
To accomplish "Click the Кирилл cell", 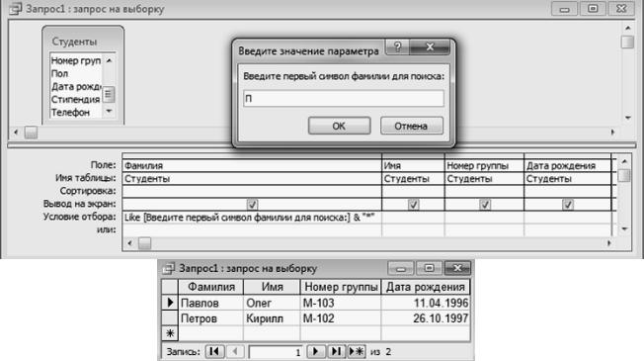I will coord(272,318).
